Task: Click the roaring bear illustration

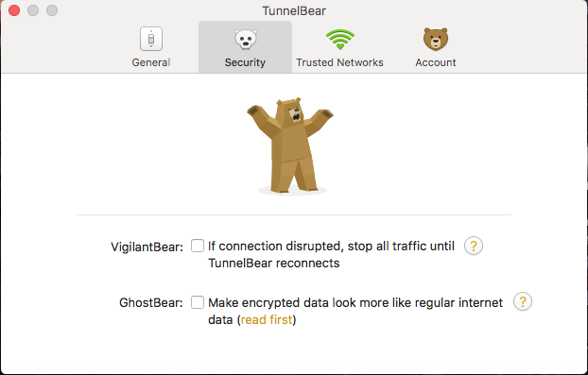Action: point(290,145)
